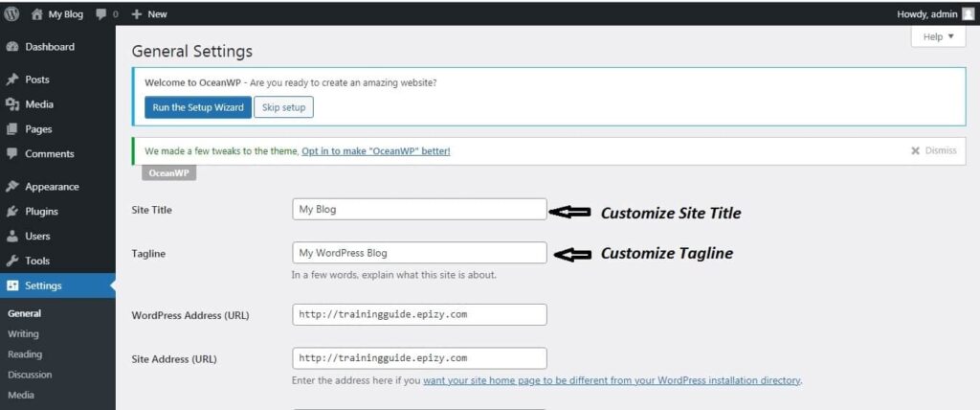
Task: Click the Posts pushpin icon
Action: [x=11, y=80]
